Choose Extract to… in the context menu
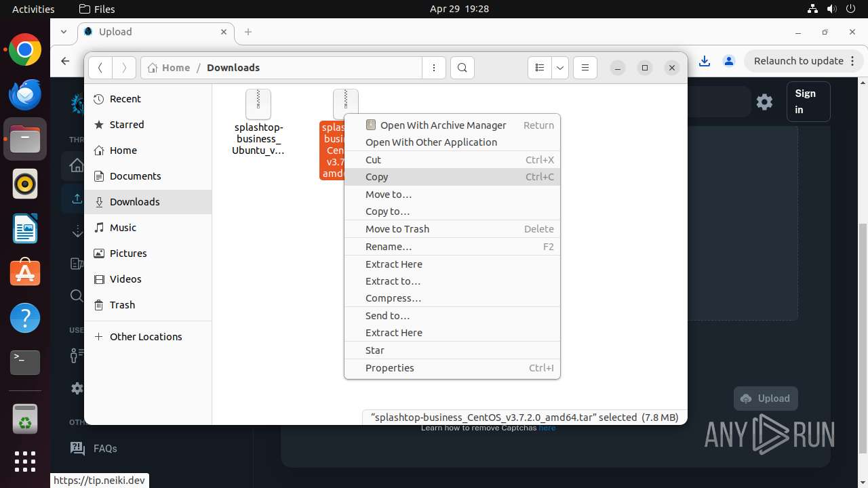The height and width of the screenshot is (488, 868). (452, 281)
